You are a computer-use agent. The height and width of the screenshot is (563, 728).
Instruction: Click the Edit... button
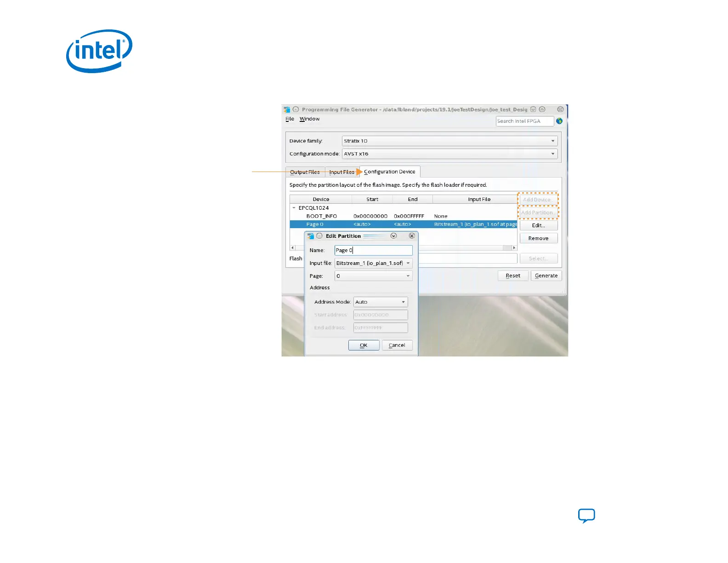point(539,225)
